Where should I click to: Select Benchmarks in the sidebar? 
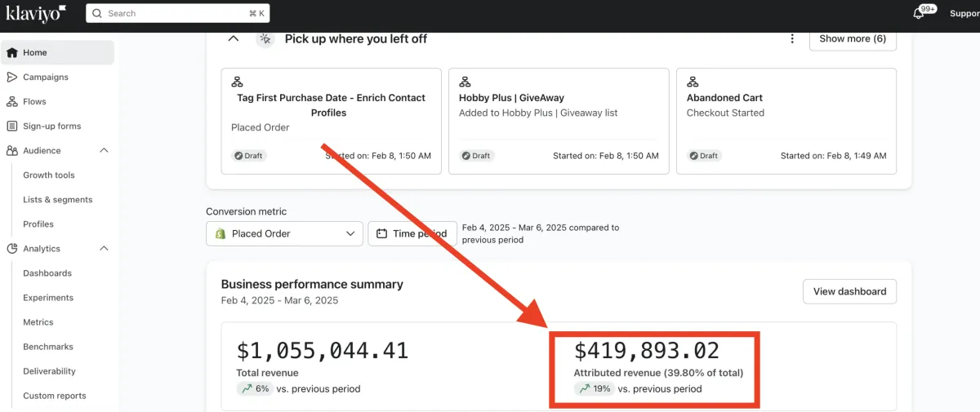[48, 347]
